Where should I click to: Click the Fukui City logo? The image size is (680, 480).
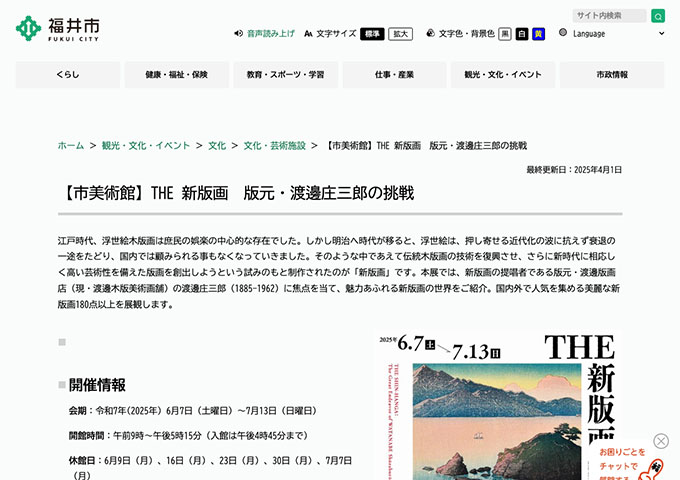pos(58,29)
